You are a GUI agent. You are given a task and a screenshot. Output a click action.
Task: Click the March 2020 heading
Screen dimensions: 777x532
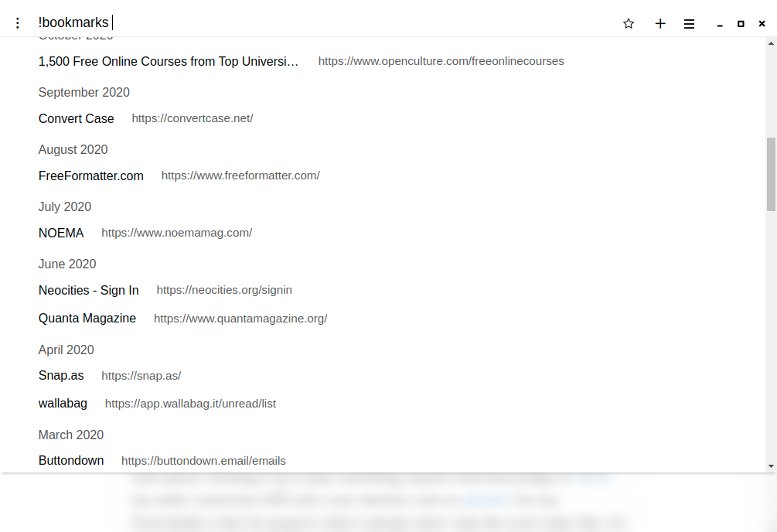(x=71, y=435)
